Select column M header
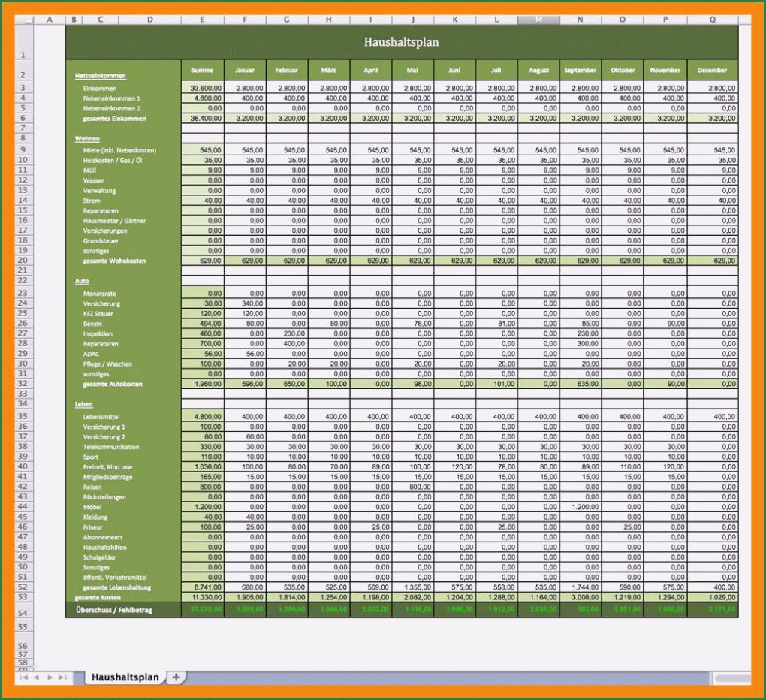Image resolution: width=766 pixels, height=700 pixels. coord(538,20)
